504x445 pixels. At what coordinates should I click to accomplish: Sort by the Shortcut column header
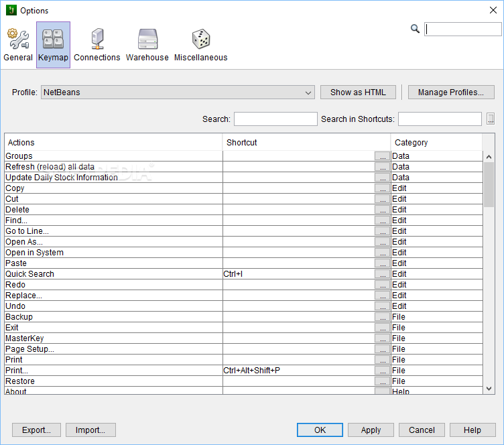pos(306,142)
